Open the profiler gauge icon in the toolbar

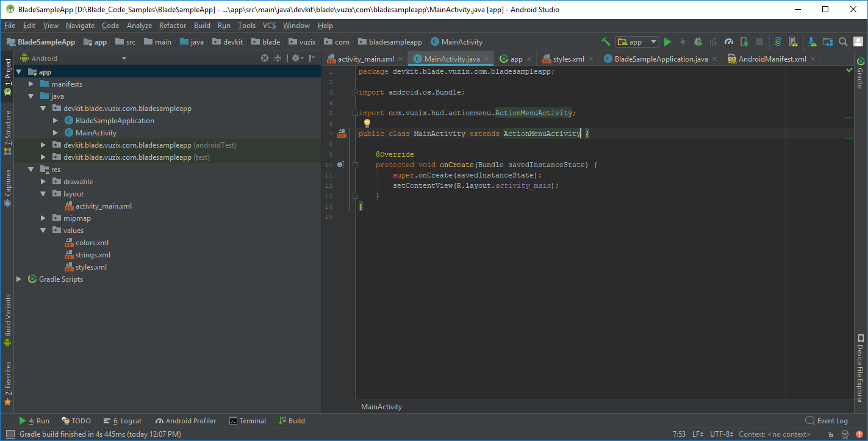[x=728, y=42]
